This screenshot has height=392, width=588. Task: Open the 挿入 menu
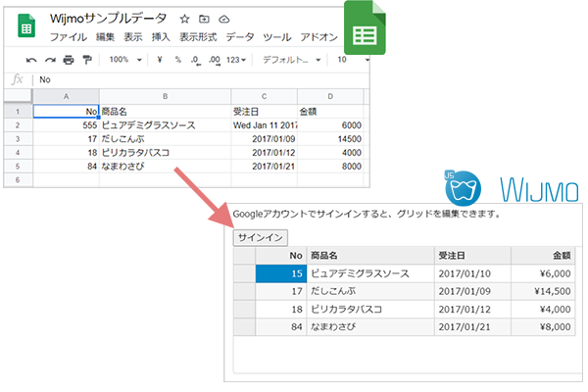tap(161, 37)
